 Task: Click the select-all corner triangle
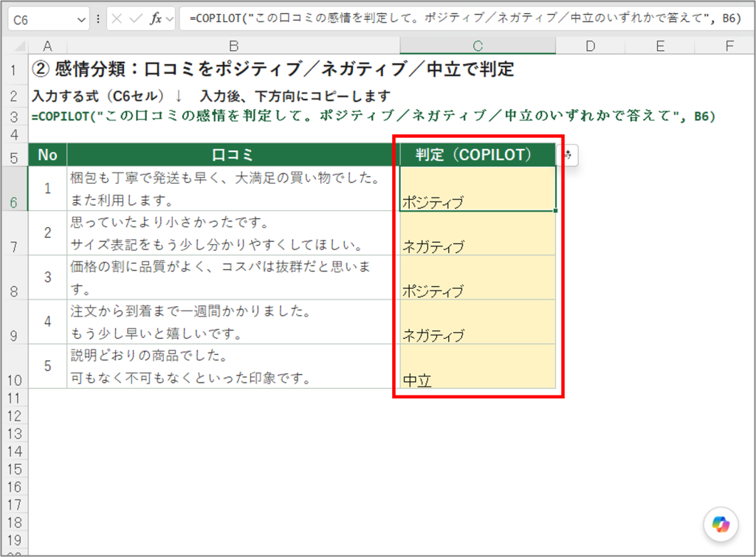(x=20, y=46)
